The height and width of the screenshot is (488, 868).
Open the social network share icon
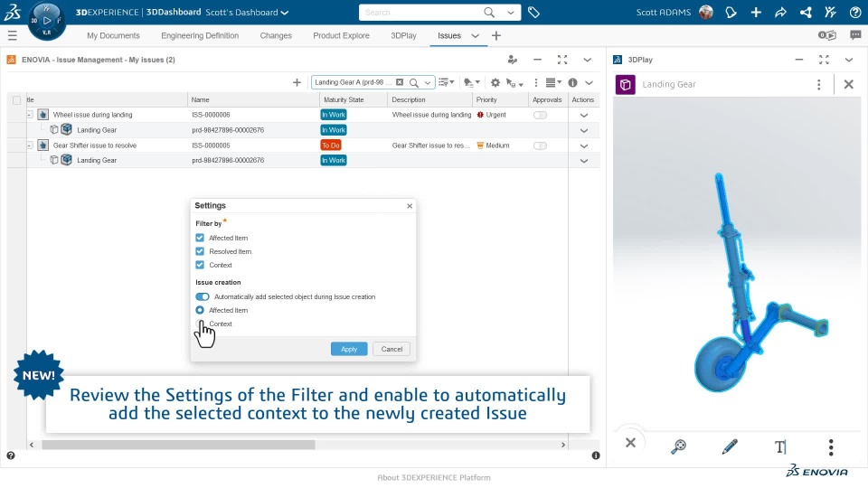[x=806, y=12]
